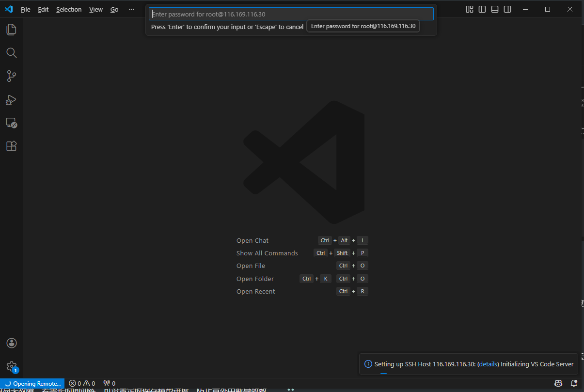The width and height of the screenshot is (584, 392).
Task: Click the 'K' key badge beside Open Folder
Action: (326, 279)
